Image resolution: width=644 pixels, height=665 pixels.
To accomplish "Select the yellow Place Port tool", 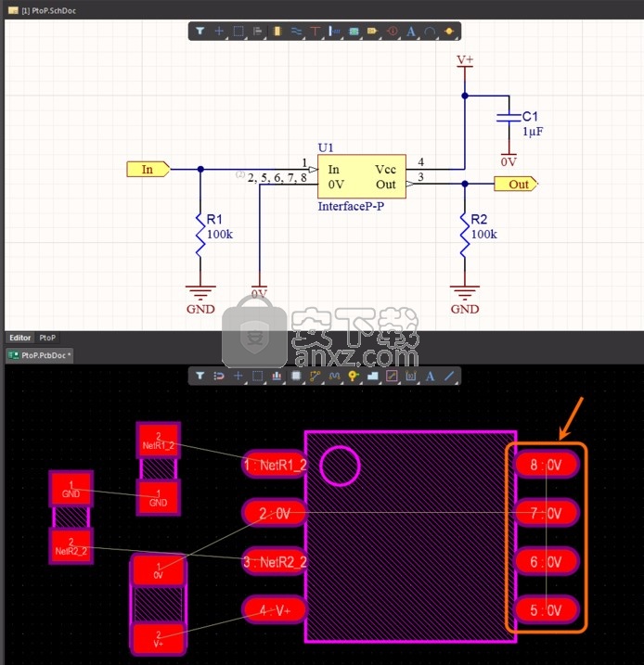I will click(x=372, y=31).
